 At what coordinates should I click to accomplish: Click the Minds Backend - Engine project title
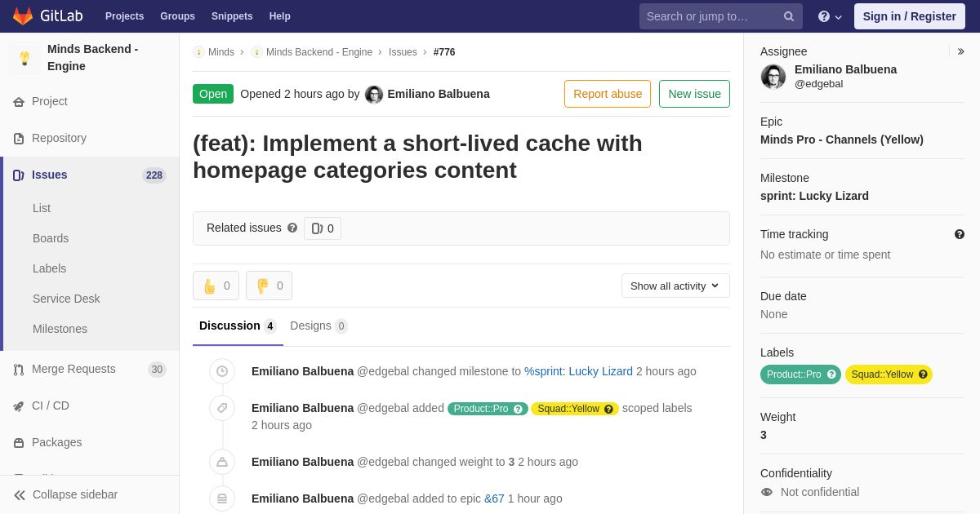93,57
